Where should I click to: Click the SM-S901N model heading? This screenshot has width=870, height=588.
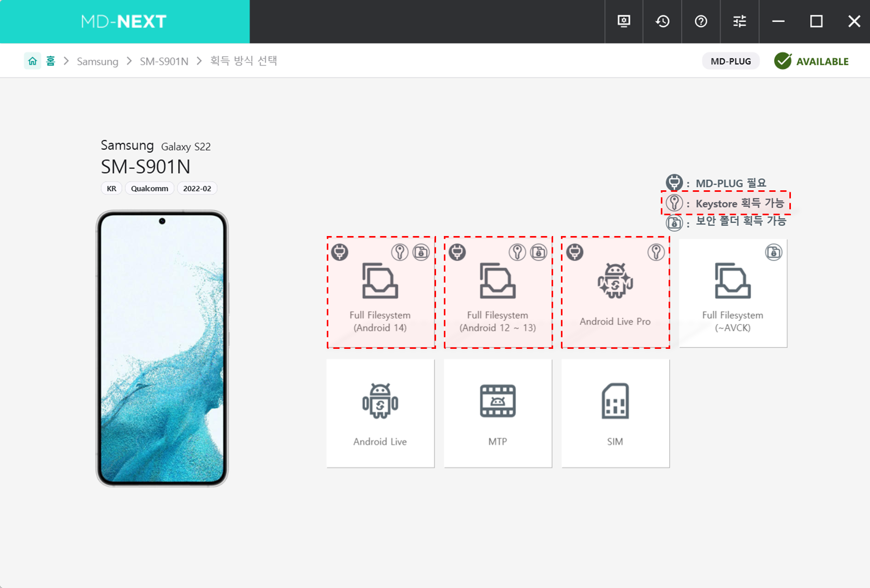[146, 167]
